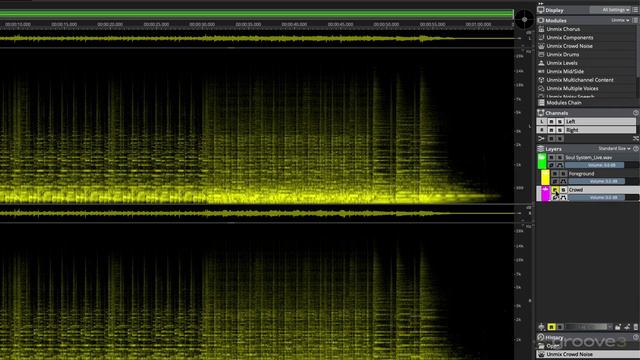The height and width of the screenshot is (360, 640).
Task: Adjust Soul System_Live.wav volume slider
Action: [601, 165]
